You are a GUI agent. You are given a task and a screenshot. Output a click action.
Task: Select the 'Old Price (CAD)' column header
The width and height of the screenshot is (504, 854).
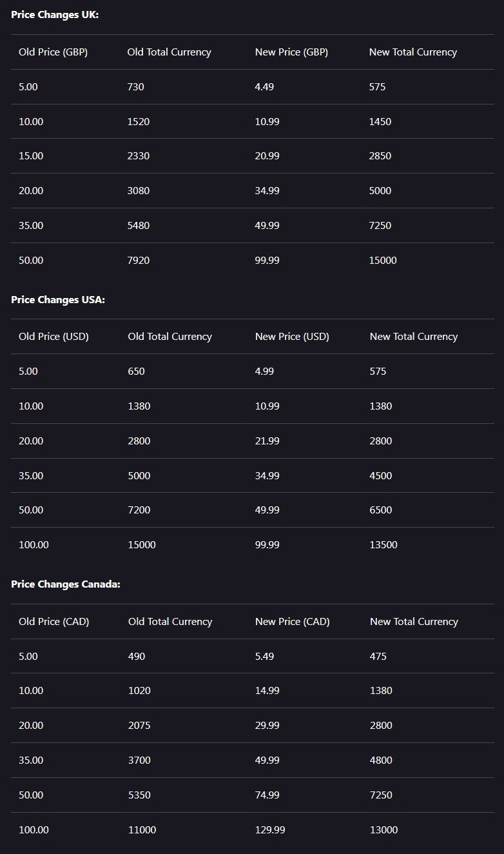(53, 622)
